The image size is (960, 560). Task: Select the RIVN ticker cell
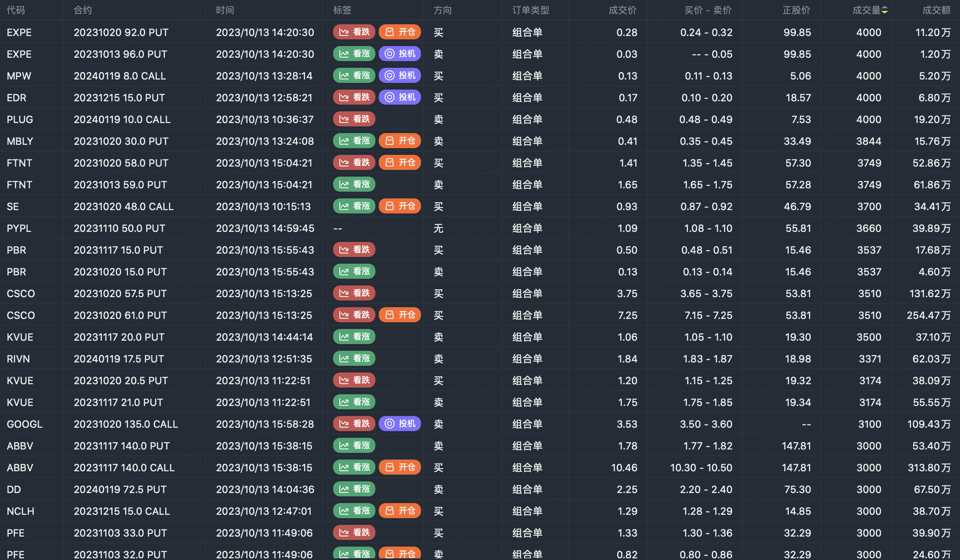point(18,359)
